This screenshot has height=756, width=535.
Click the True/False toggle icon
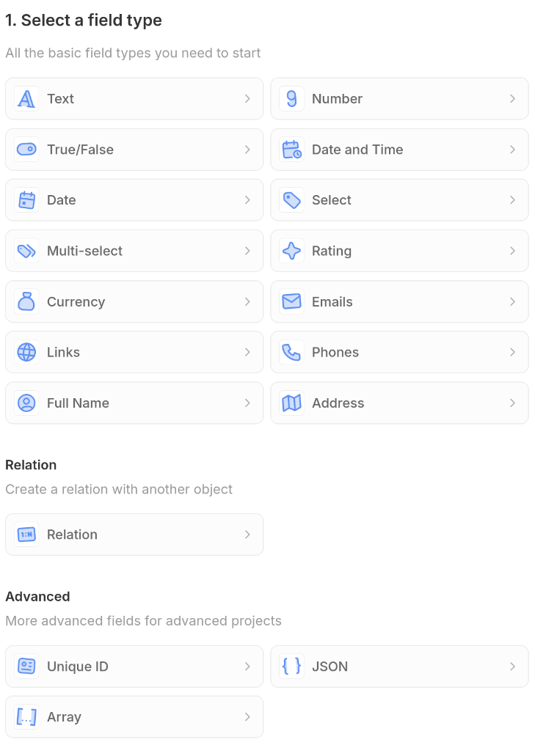click(26, 149)
